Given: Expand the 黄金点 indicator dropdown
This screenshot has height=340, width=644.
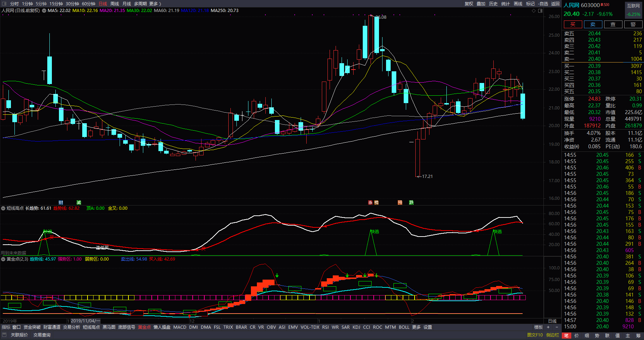Looking at the screenshot, I should coord(3,259).
